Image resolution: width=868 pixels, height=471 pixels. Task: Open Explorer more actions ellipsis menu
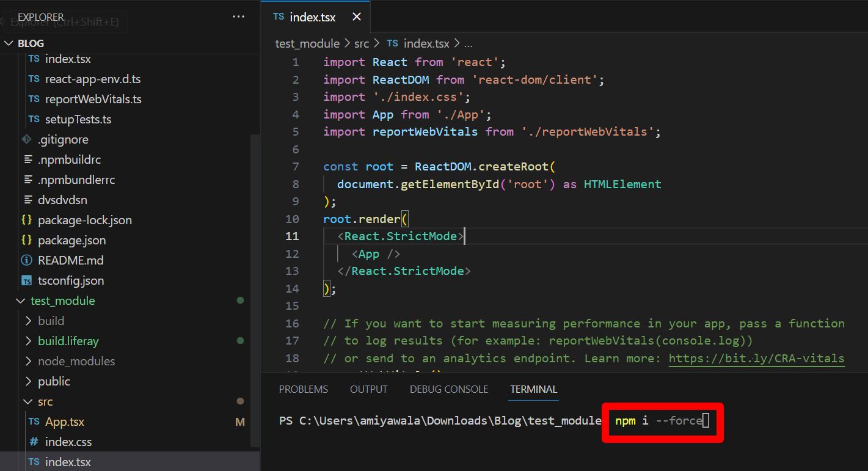239,17
